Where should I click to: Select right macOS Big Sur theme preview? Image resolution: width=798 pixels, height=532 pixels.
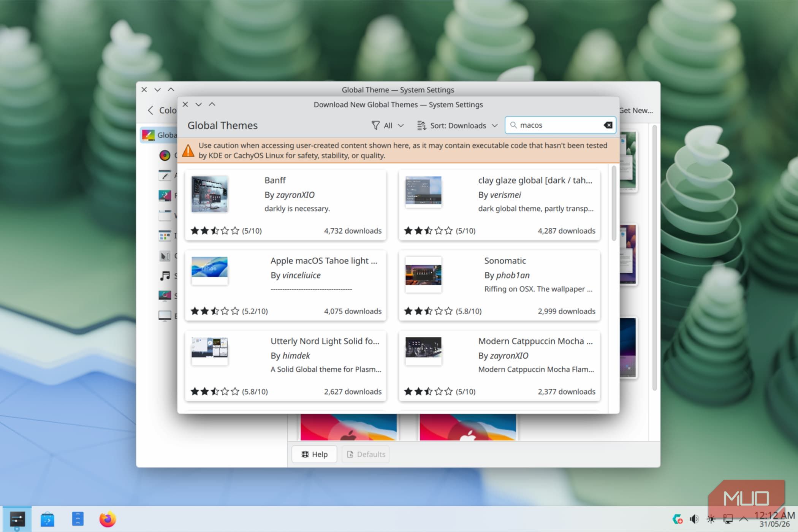(x=468, y=427)
